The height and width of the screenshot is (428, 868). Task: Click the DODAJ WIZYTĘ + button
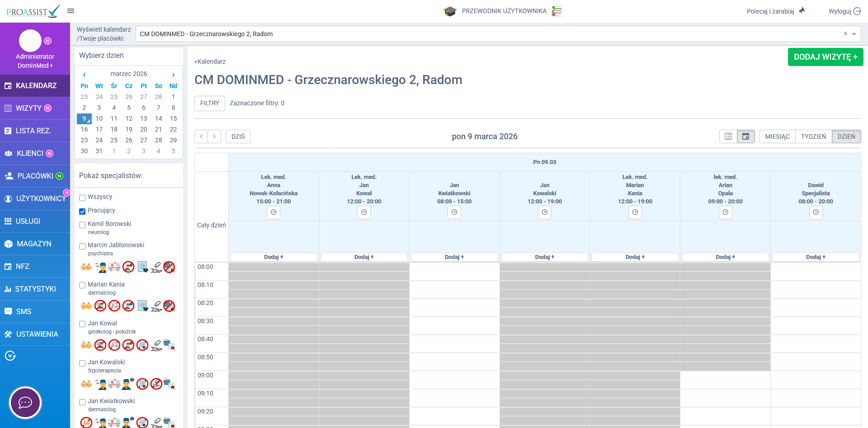825,57
